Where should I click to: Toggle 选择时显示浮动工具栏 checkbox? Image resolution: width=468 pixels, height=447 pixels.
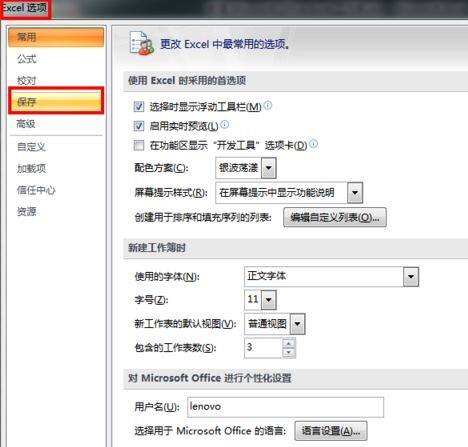click(139, 107)
